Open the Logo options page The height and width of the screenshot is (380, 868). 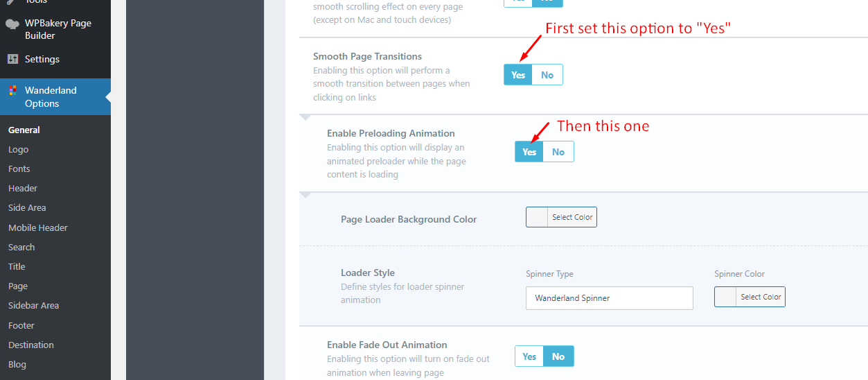[x=19, y=149]
